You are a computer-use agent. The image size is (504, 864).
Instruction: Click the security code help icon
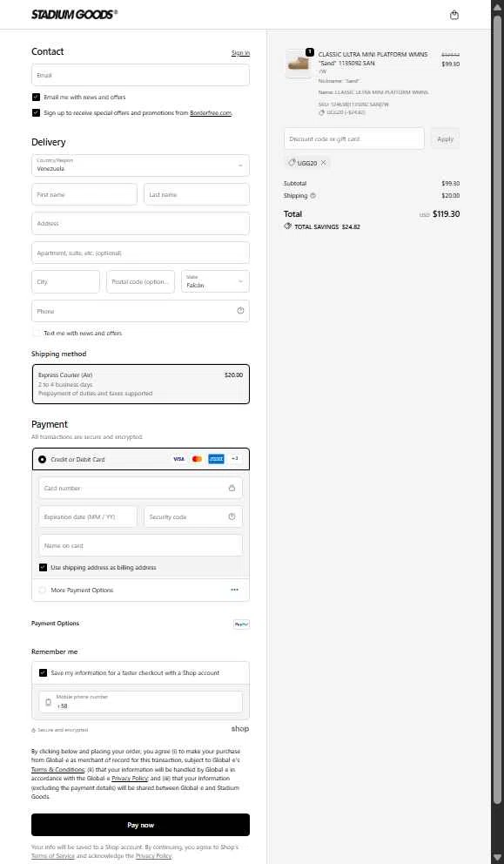(x=232, y=516)
